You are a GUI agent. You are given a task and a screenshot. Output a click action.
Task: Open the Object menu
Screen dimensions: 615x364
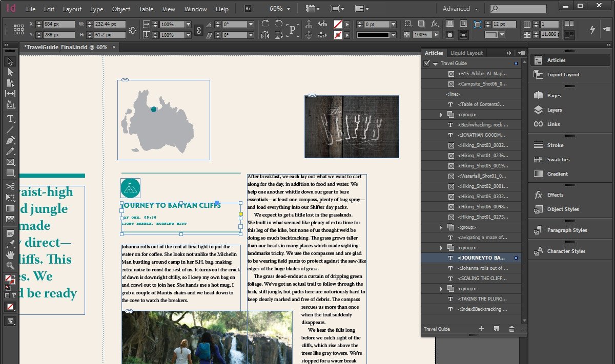121,9
